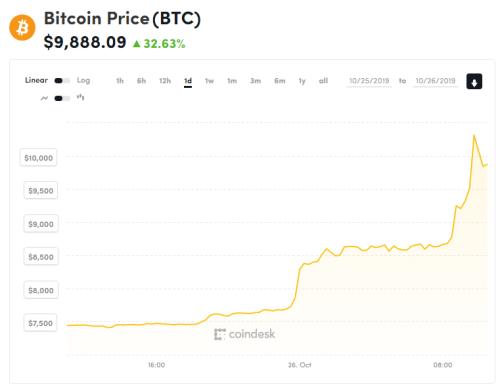Toggle the line/candlestick chart switch

pos(62,98)
